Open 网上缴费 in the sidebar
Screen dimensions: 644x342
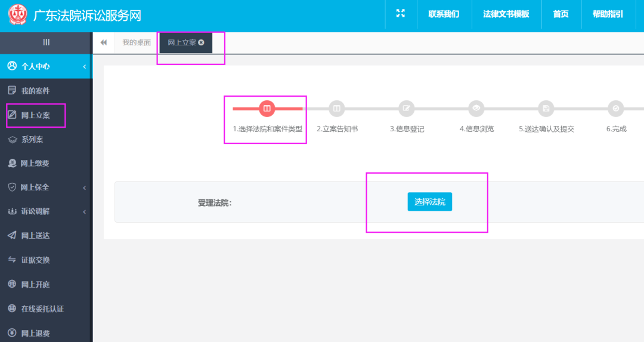pos(35,164)
